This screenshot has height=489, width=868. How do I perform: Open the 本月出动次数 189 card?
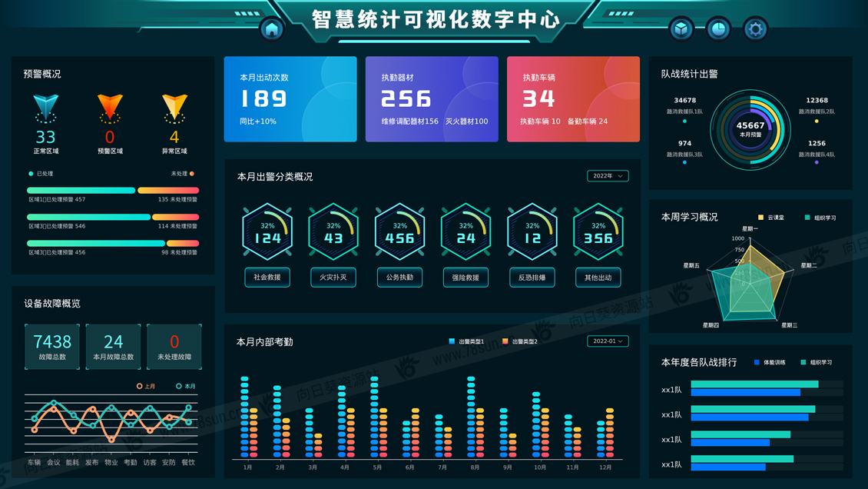coord(290,99)
